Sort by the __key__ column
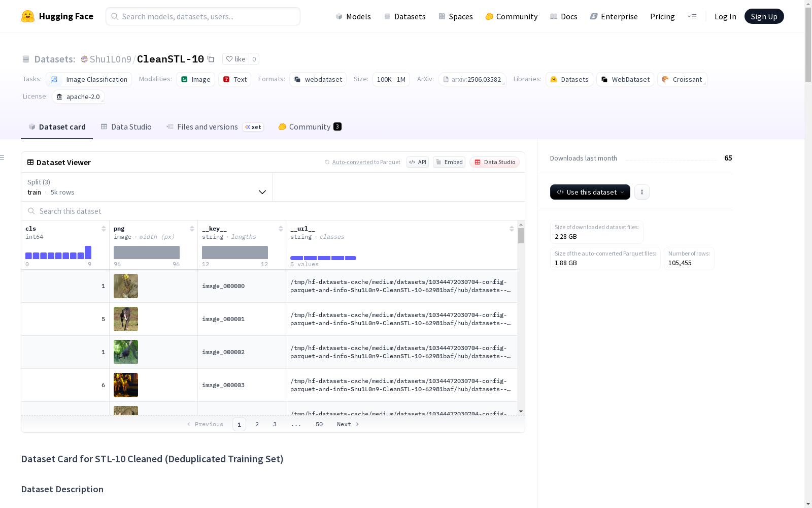The width and height of the screenshot is (812, 508). click(x=281, y=229)
